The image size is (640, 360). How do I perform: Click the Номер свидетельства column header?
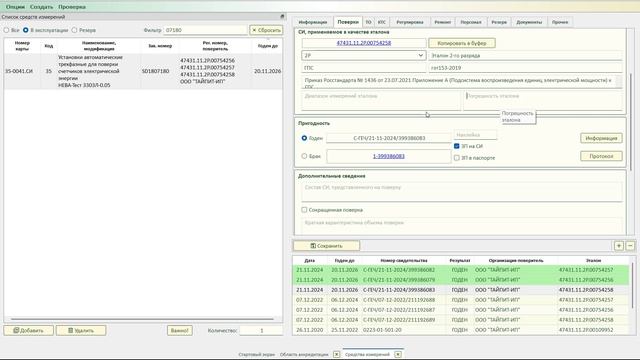[x=404, y=260]
